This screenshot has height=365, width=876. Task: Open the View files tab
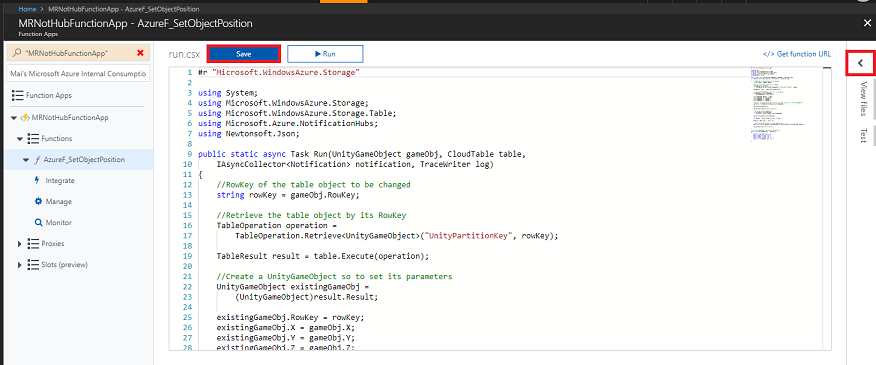pos(863,99)
